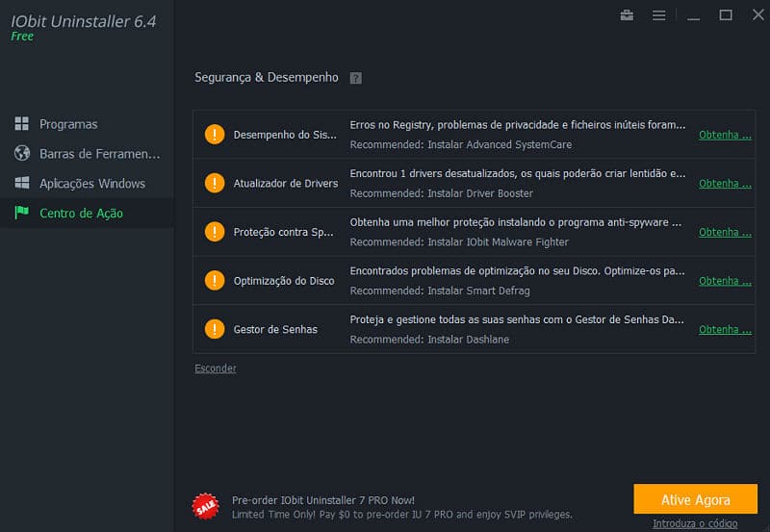Click the Esconder link
This screenshot has height=532, width=770.
point(215,368)
